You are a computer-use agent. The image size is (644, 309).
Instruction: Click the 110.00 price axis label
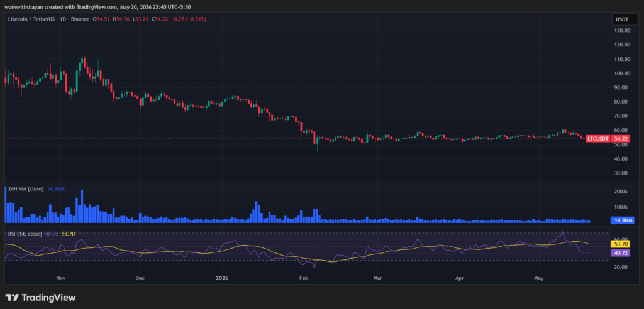pos(622,59)
